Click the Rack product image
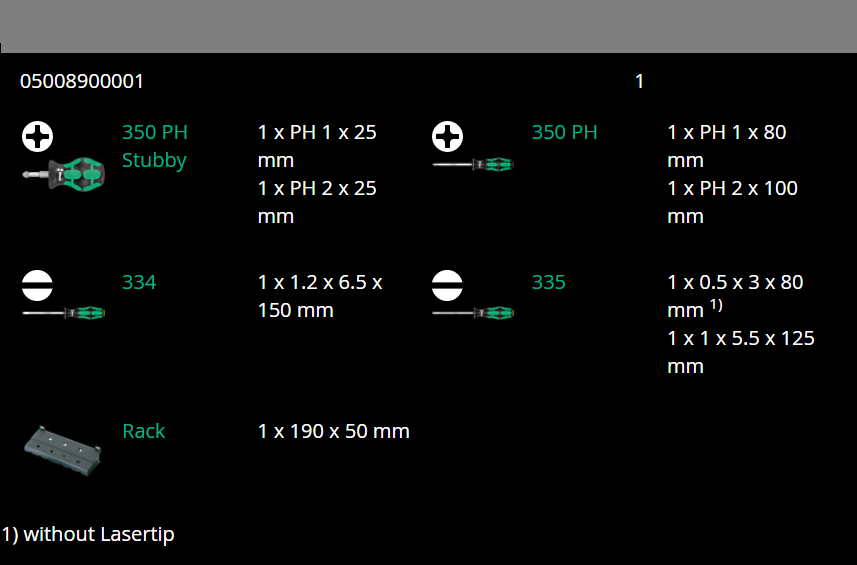The height and width of the screenshot is (565, 857). tap(63, 446)
